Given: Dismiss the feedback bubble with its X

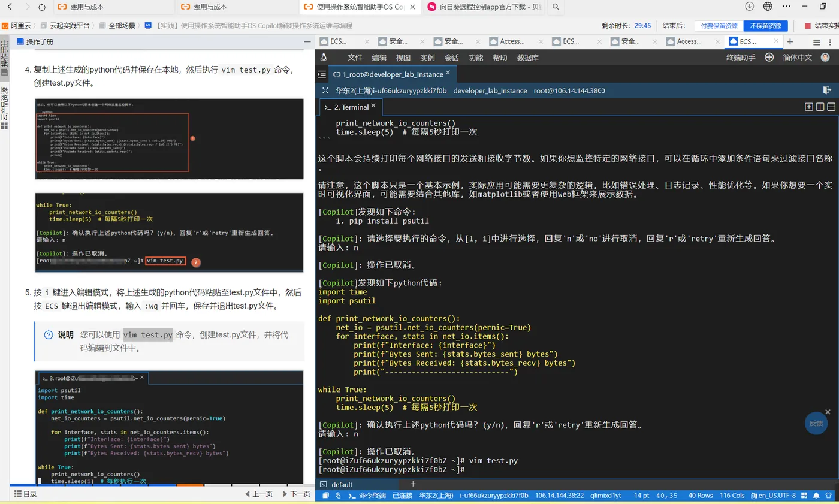Looking at the screenshot, I should tap(828, 412).
